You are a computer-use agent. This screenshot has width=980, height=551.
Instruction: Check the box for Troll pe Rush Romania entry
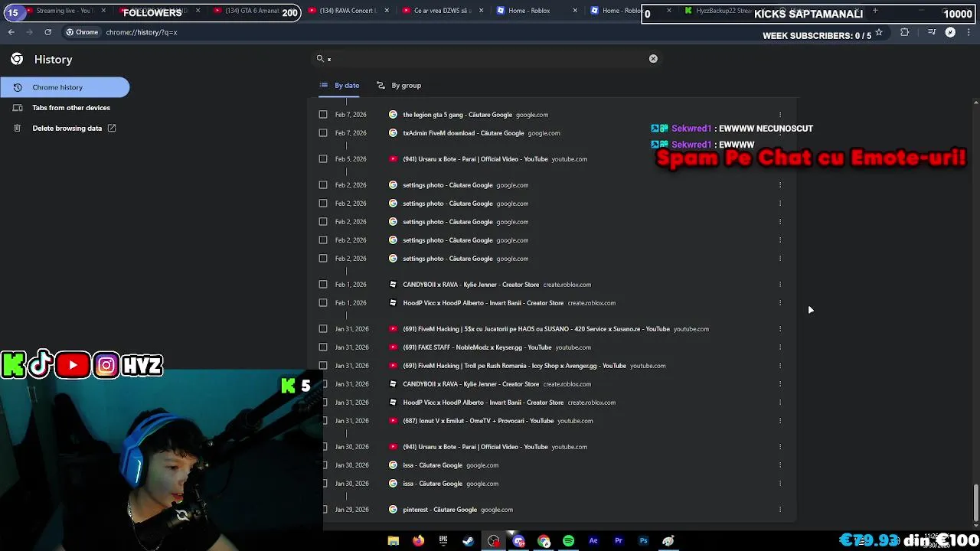325,366
